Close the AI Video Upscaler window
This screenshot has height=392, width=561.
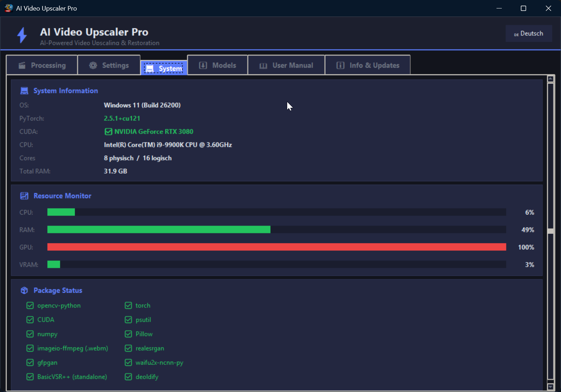tap(548, 8)
